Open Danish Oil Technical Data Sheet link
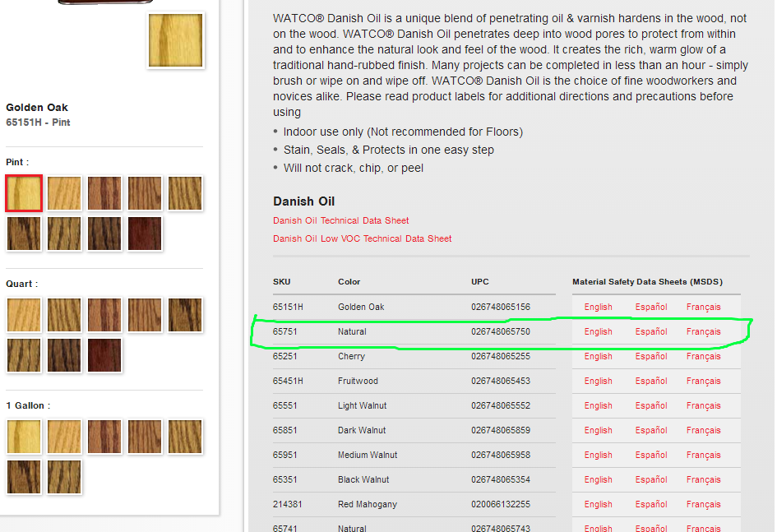This screenshot has height=532, width=777. click(x=341, y=220)
